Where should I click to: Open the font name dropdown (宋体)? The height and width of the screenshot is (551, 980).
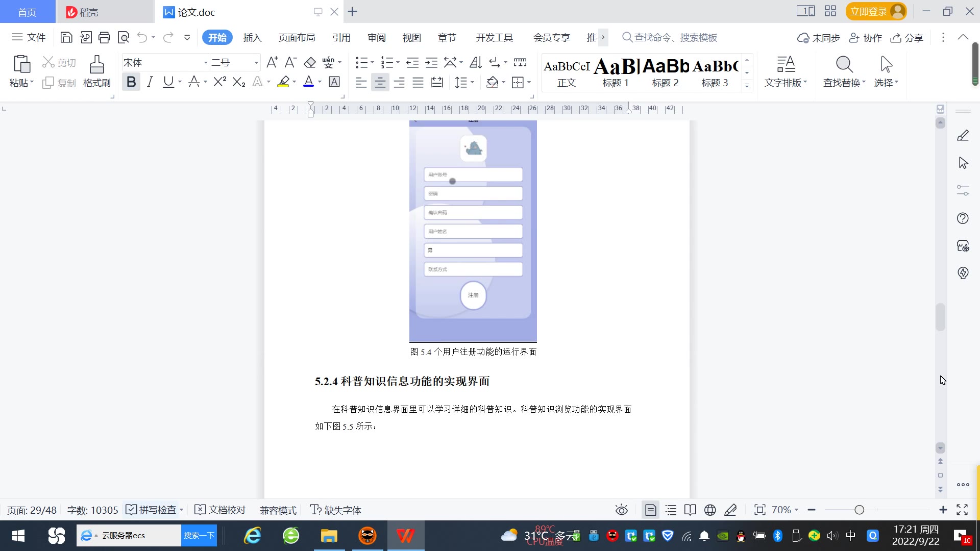pos(206,63)
